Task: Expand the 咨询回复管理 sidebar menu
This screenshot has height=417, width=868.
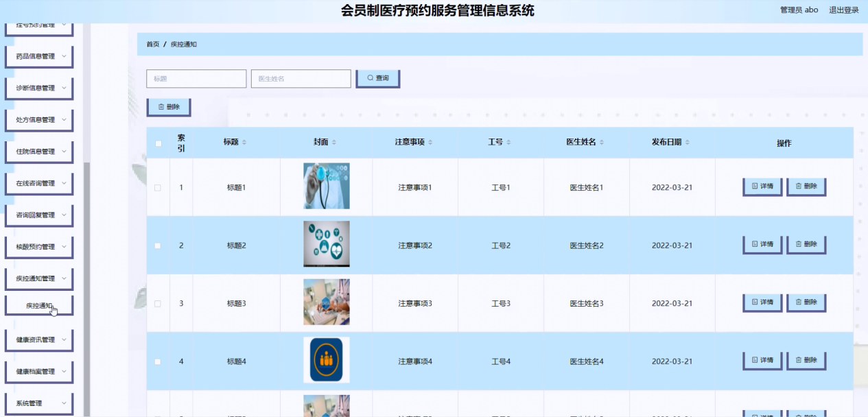Action: pos(39,215)
